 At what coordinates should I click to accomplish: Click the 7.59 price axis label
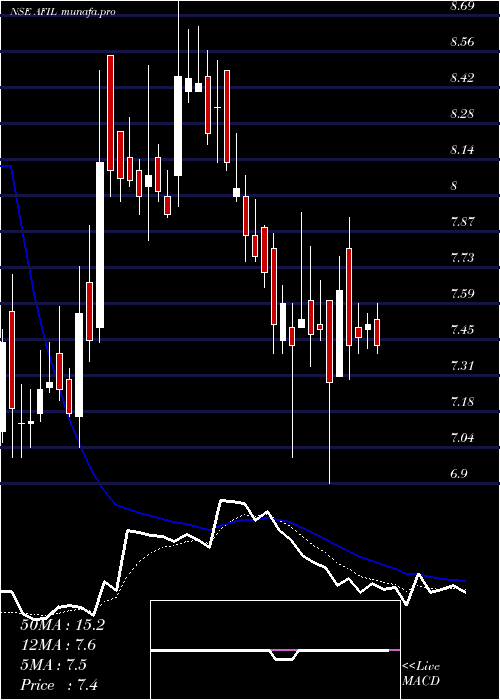[462, 294]
